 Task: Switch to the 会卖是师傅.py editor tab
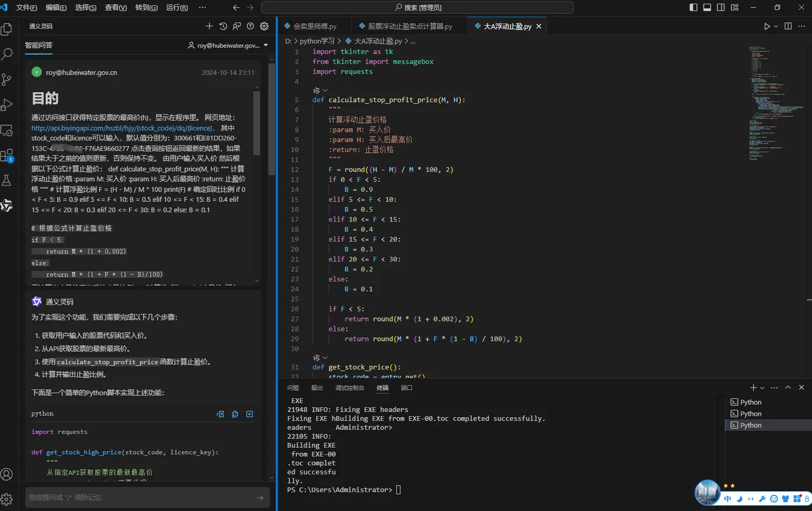tap(314, 26)
